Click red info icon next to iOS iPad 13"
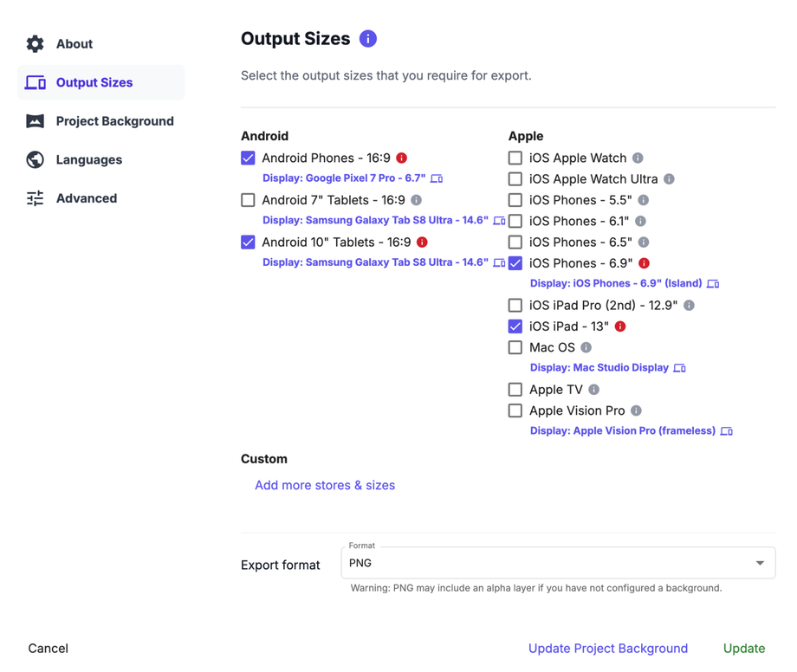This screenshot has height=672, width=797. pos(620,326)
